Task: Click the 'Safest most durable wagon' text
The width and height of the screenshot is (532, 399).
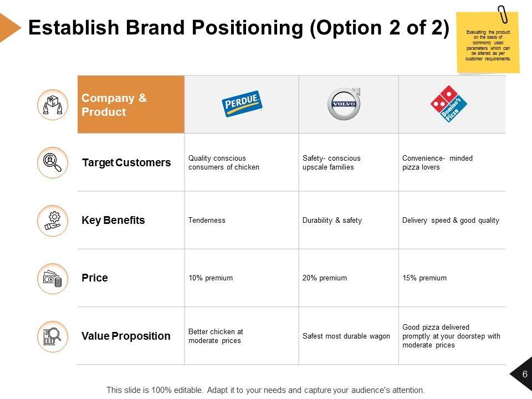Action: [x=346, y=336]
